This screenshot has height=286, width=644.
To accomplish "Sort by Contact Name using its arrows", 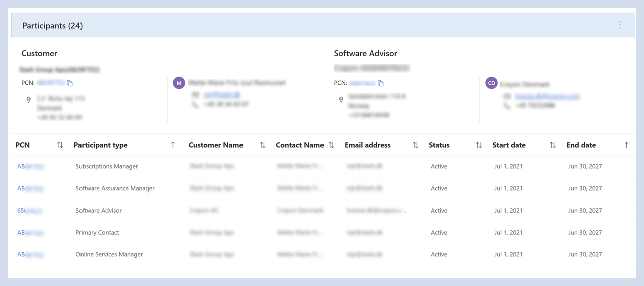I will point(331,145).
